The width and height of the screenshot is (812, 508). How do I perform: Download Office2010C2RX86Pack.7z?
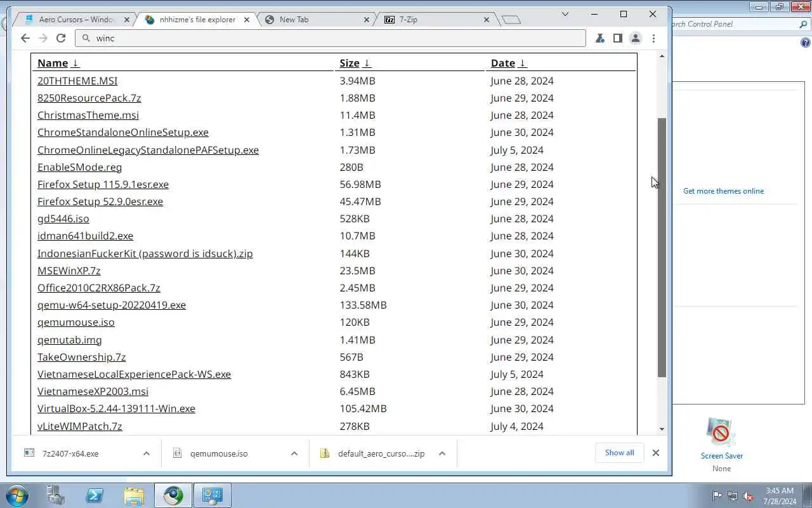(x=99, y=288)
